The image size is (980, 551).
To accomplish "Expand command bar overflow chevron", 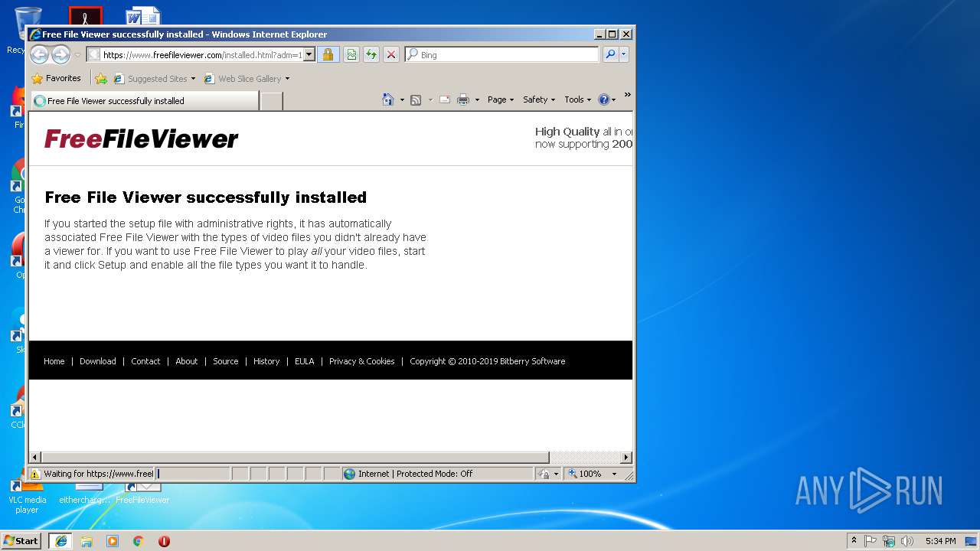I will (627, 95).
